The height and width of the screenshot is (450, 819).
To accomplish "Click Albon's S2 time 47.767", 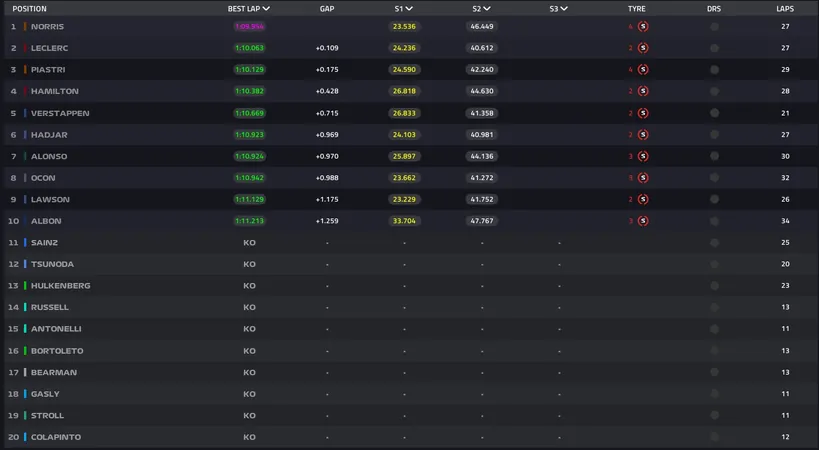I will (x=482, y=221).
